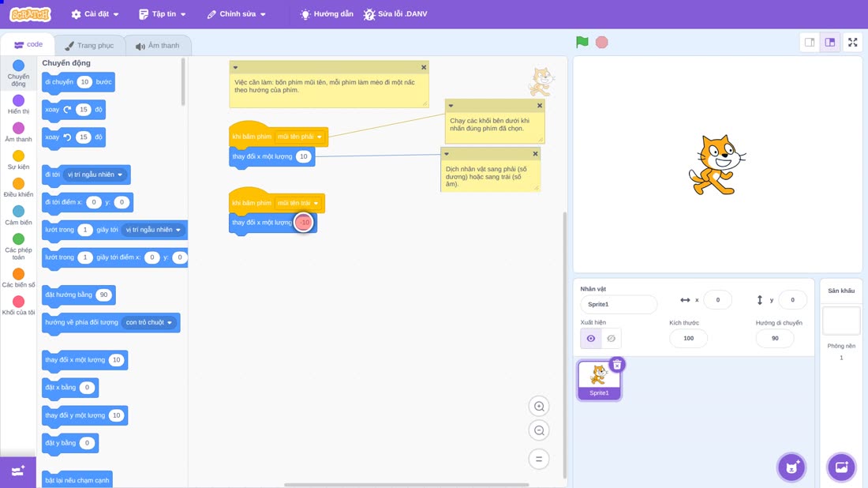Stop the project with the red stop button
The height and width of the screenshot is (488, 868).
tap(602, 42)
